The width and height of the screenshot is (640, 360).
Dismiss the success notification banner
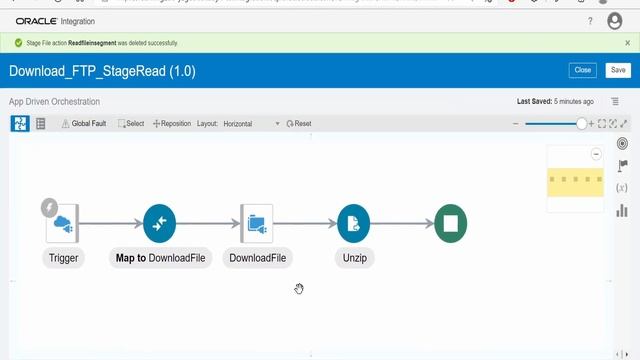[627, 43]
